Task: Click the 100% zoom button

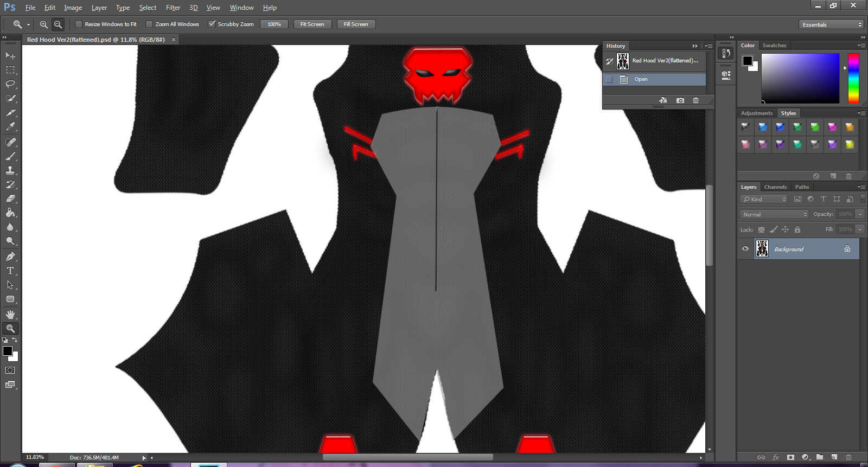Action: tap(274, 24)
